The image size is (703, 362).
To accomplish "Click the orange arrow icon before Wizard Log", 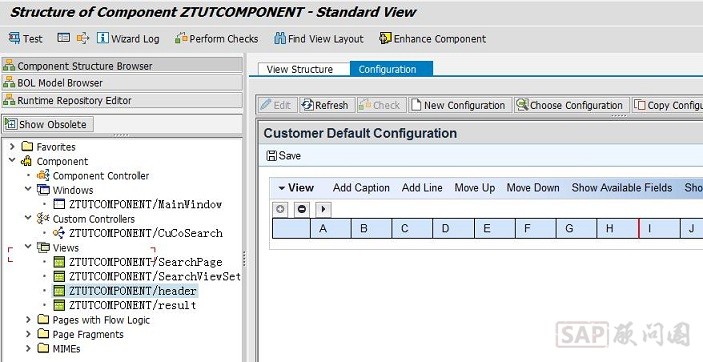I will (82, 38).
